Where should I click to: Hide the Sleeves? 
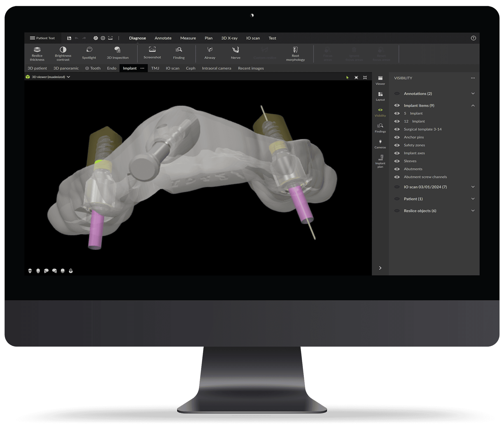pos(397,161)
